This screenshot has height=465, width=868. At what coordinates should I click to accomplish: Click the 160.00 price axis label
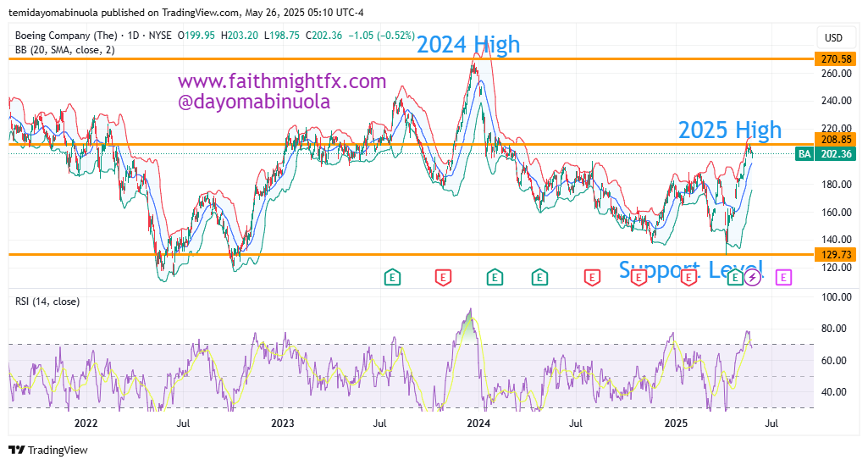[836, 212]
